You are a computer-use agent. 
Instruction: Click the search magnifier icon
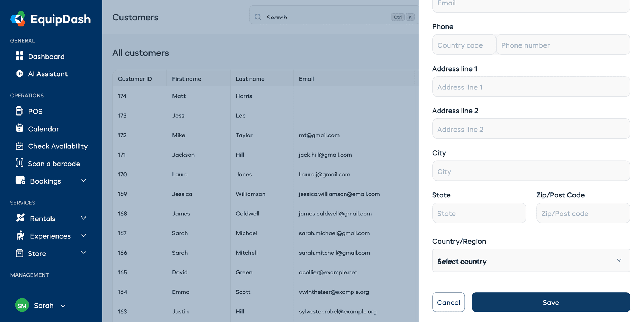[x=258, y=17]
